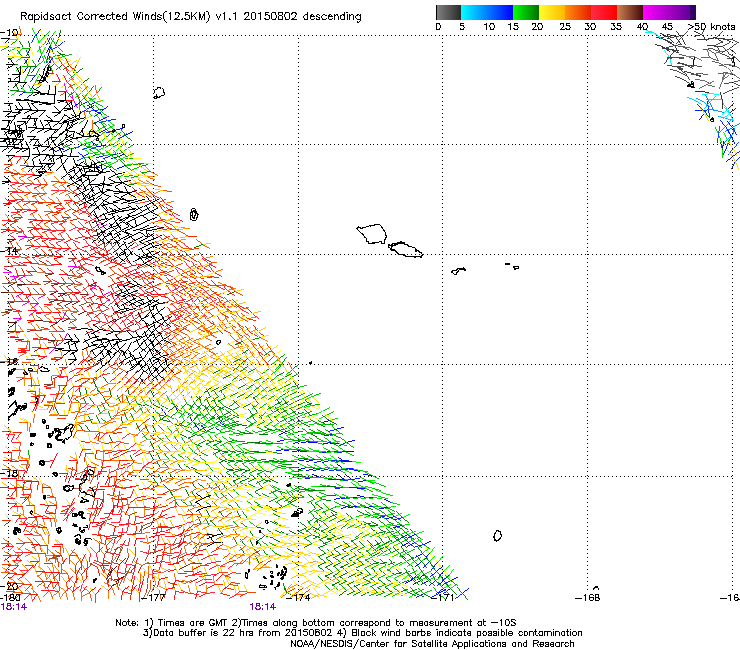Click the 'Rapidscat Corrected Winds(12.5KM)' title text
This screenshot has height=650, width=740.
(115, 17)
